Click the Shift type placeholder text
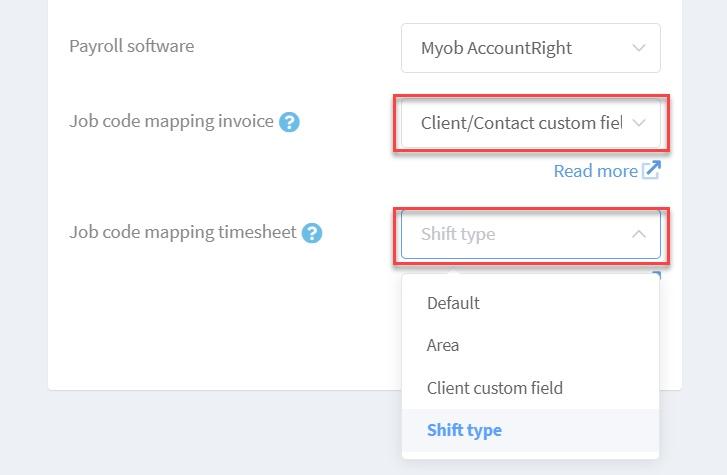The image size is (727, 475). tap(458, 234)
